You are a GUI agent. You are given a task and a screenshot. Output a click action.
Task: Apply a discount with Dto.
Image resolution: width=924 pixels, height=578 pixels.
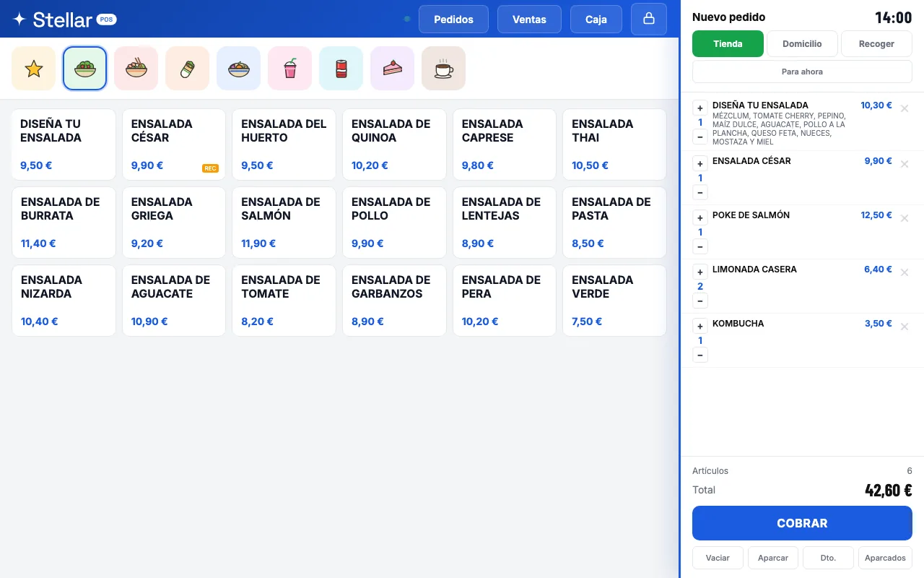[x=829, y=558]
